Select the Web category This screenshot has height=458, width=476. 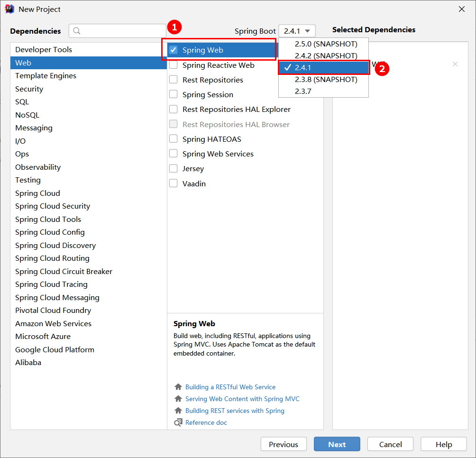tap(88, 63)
